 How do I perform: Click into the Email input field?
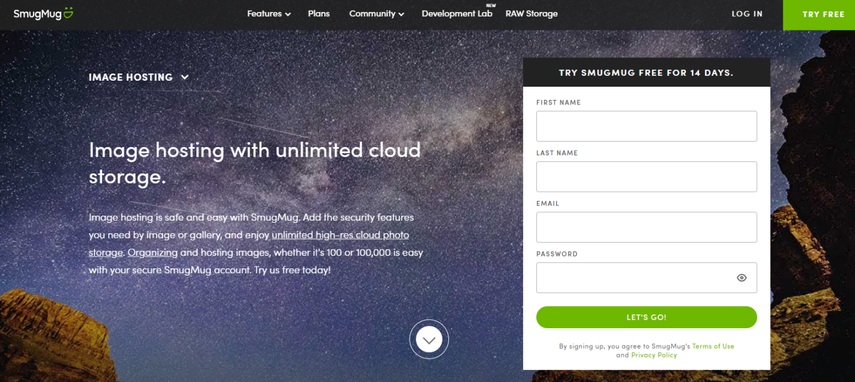click(646, 227)
